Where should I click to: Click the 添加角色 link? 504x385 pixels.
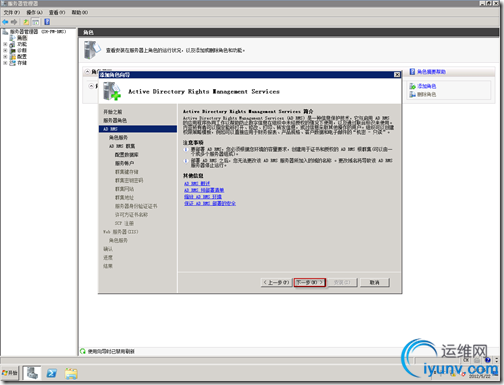click(427, 86)
